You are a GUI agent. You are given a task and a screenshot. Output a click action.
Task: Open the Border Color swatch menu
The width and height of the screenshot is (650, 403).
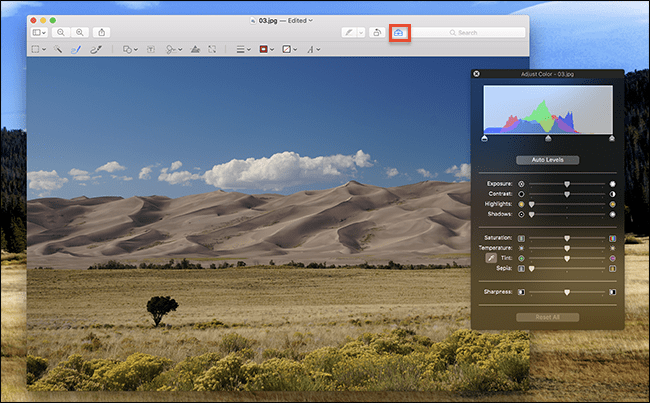(x=266, y=48)
